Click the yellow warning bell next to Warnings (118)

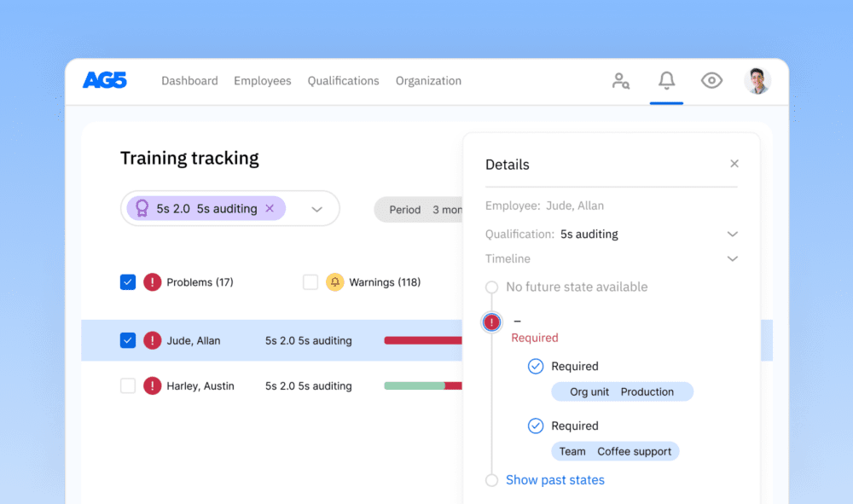(x=334, y=281)
